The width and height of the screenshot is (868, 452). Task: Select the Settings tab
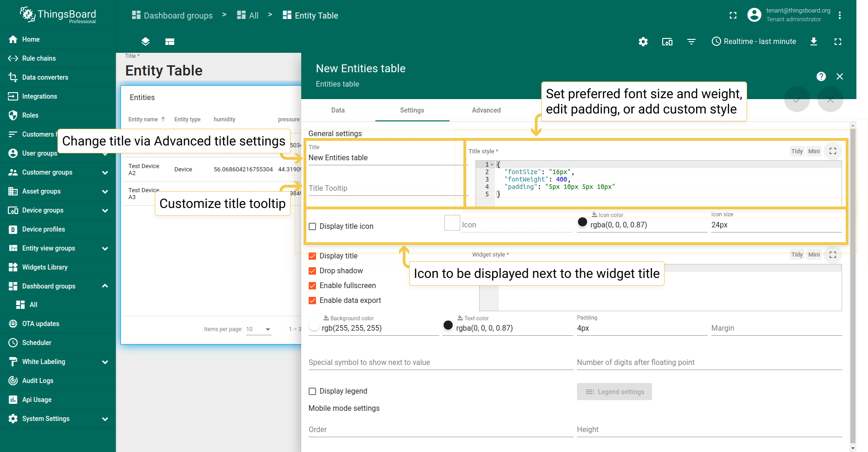412,110
